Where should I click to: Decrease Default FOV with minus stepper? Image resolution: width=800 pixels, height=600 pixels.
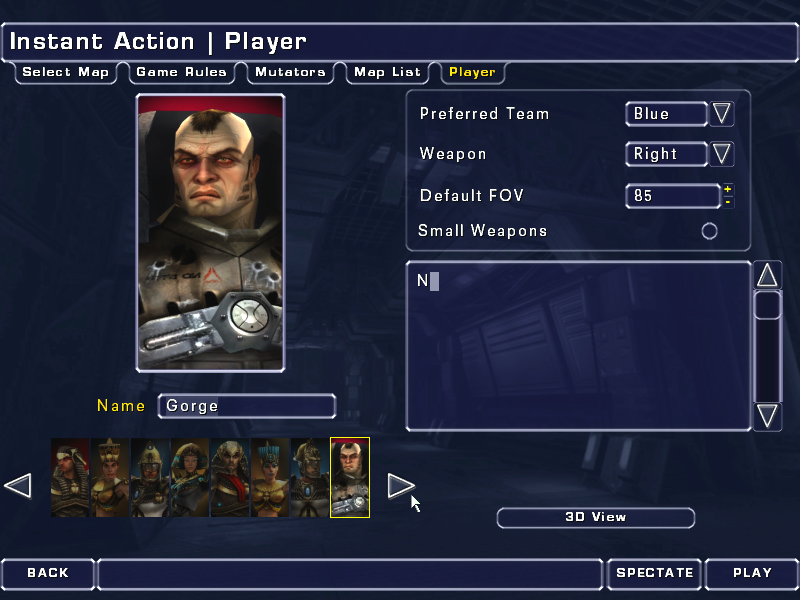click(x=728, y=203)
